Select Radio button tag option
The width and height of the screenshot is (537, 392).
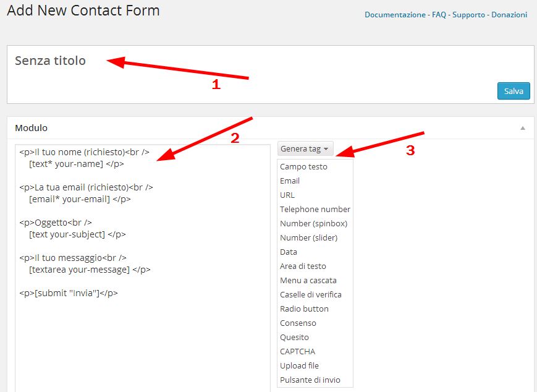pyautogui.click(x=304, y=309)
